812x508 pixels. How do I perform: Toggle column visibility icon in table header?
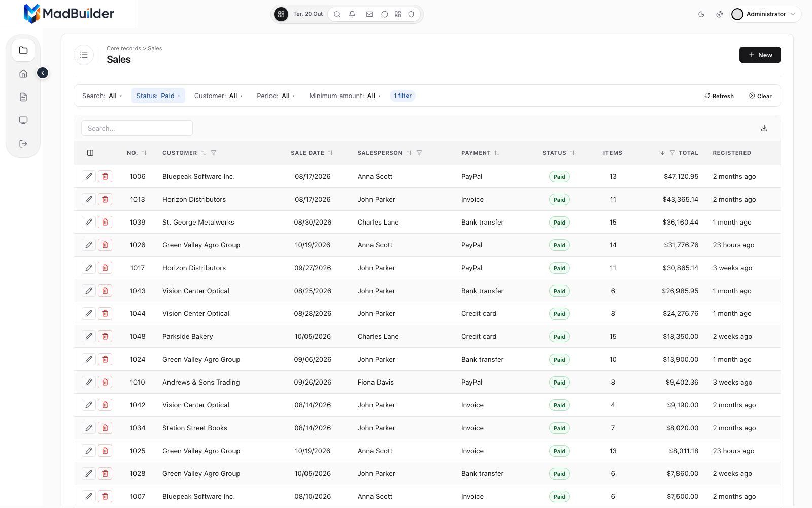90,153
